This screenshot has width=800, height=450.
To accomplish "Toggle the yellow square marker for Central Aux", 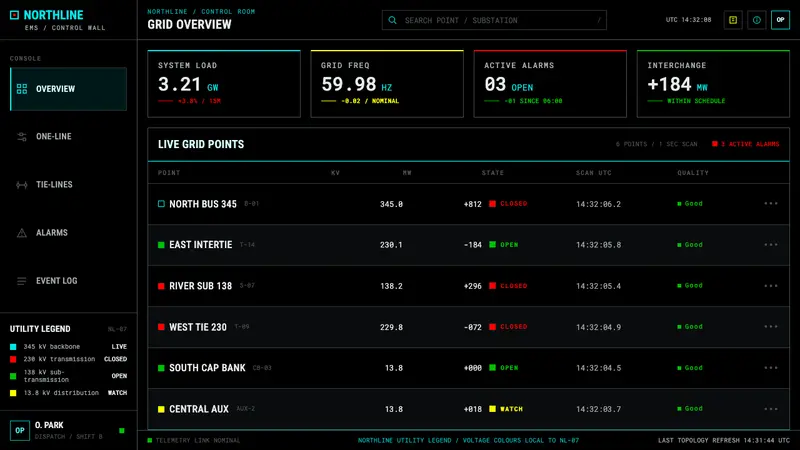I will tap(161, 409).
